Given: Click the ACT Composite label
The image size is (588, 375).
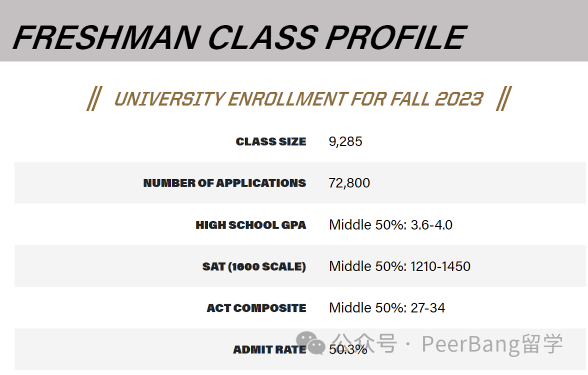Looking at the screenshot, I should pos(256,308).
